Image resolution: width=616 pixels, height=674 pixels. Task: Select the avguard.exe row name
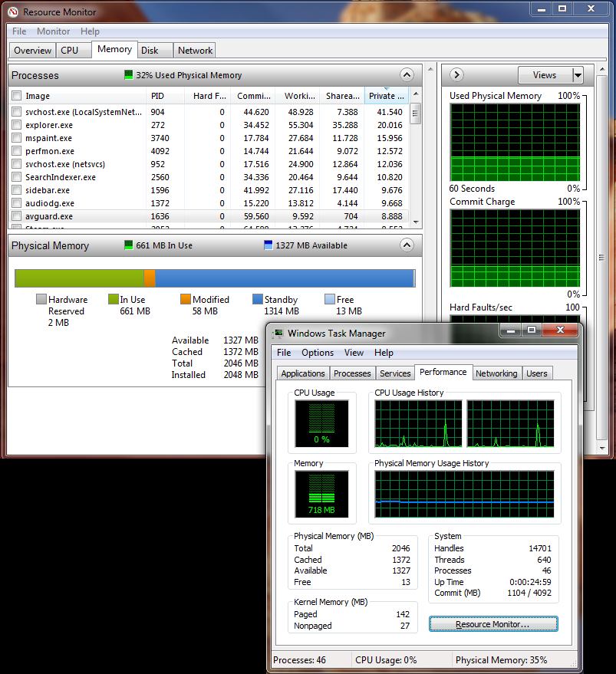point(49,216)
